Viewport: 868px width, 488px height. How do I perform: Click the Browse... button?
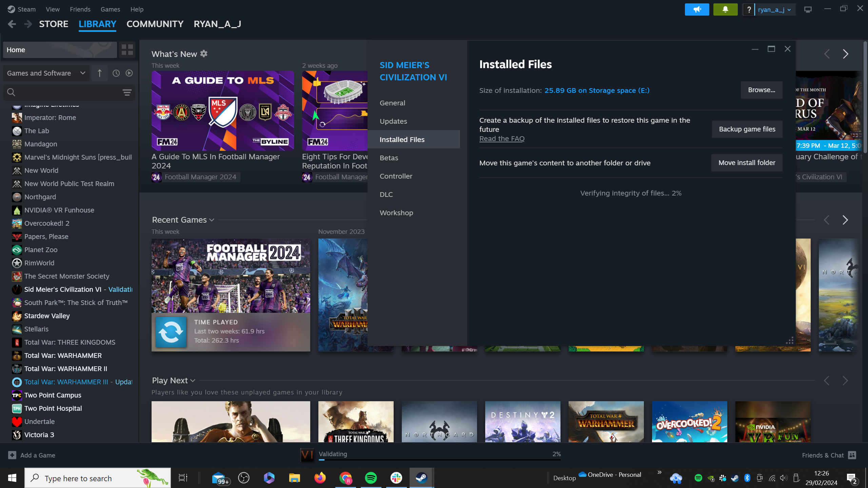click(762, 90)
